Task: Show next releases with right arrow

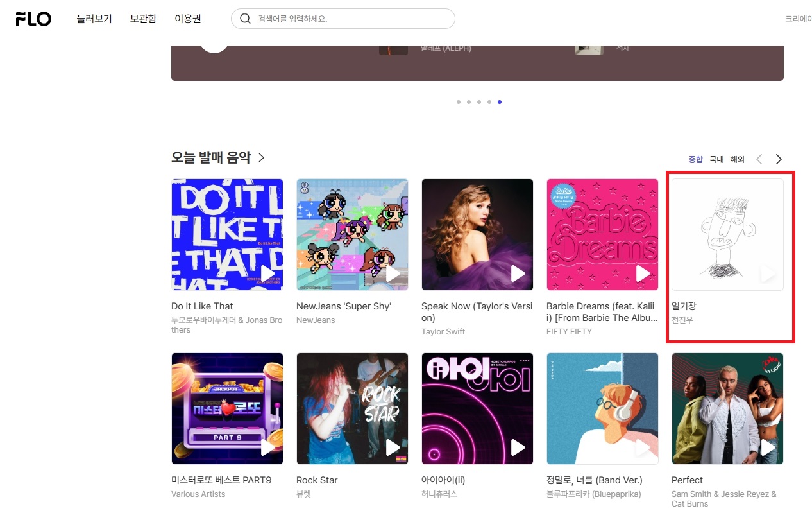Action: 779,159
